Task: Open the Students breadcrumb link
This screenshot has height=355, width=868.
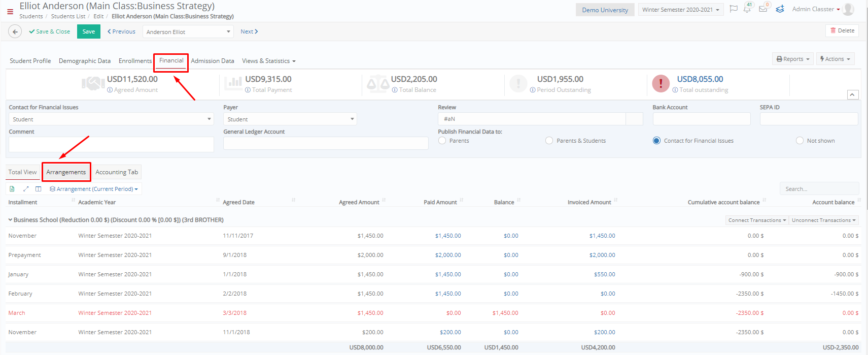Action: coord(31,16)
